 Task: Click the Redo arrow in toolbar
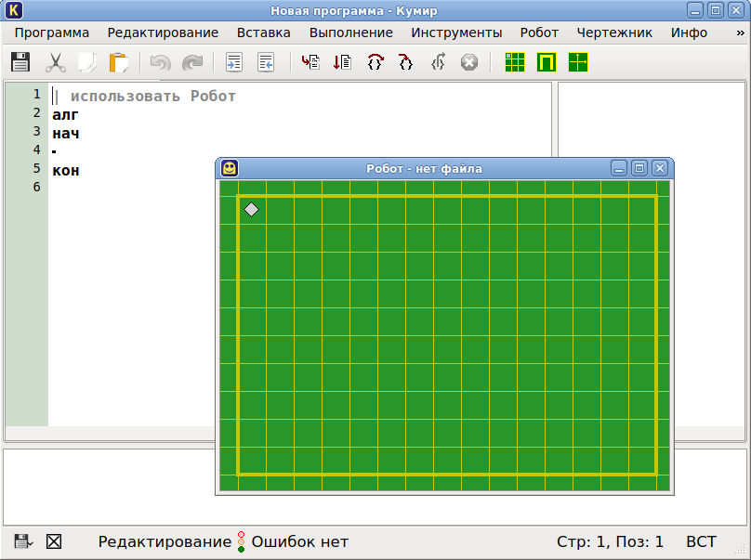(x=192, y=62)
